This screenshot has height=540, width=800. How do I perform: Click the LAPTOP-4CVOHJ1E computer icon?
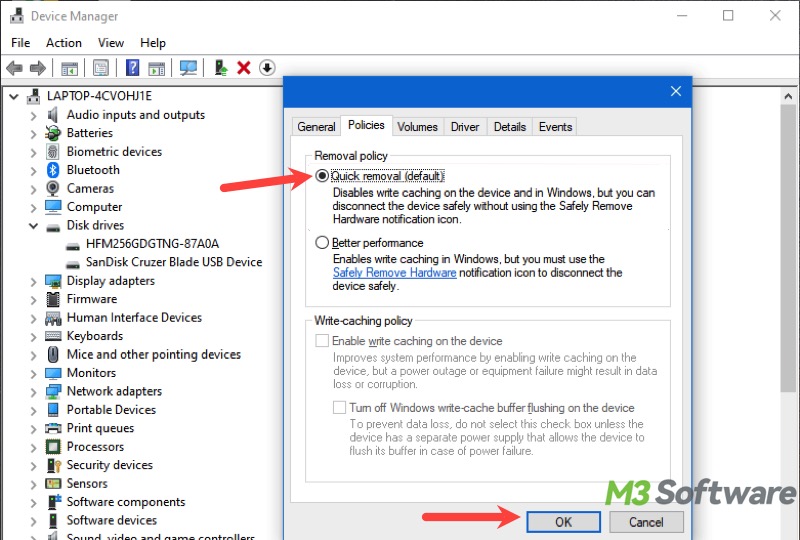click(x=34, y=96)
